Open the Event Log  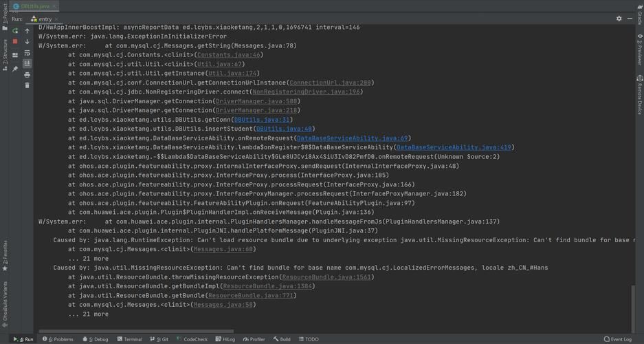[618, 339]
